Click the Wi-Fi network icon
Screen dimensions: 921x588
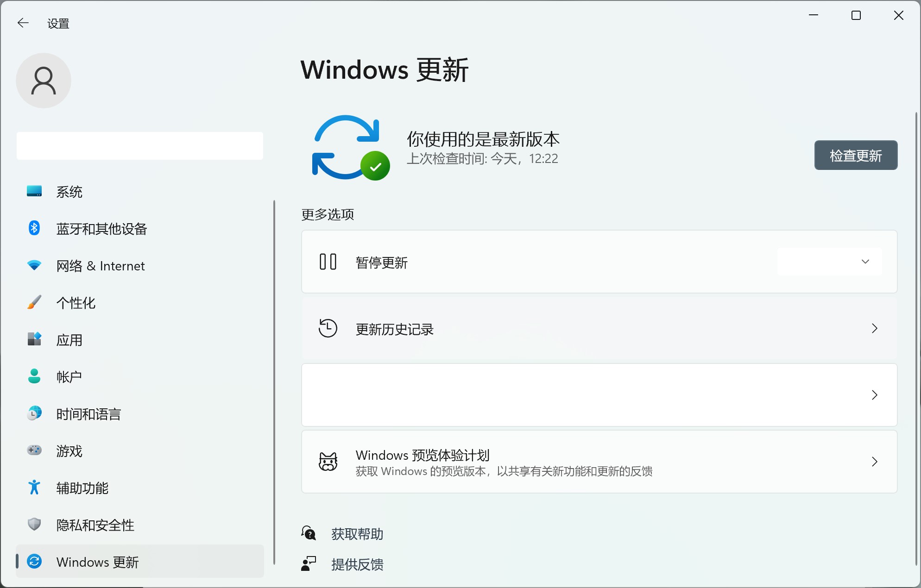tap(34, 265)
